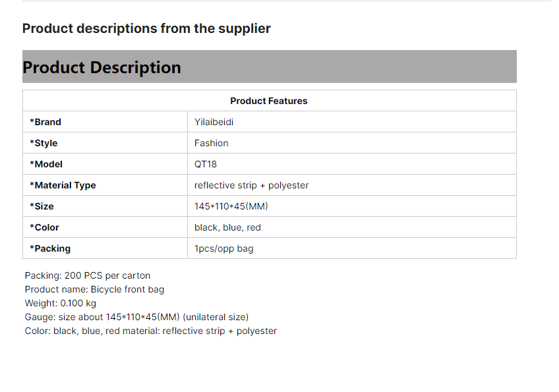The width and height of the screenshot is (559, 392).
Task: Click the '*Color' row label
Action: tap(44, 227)
